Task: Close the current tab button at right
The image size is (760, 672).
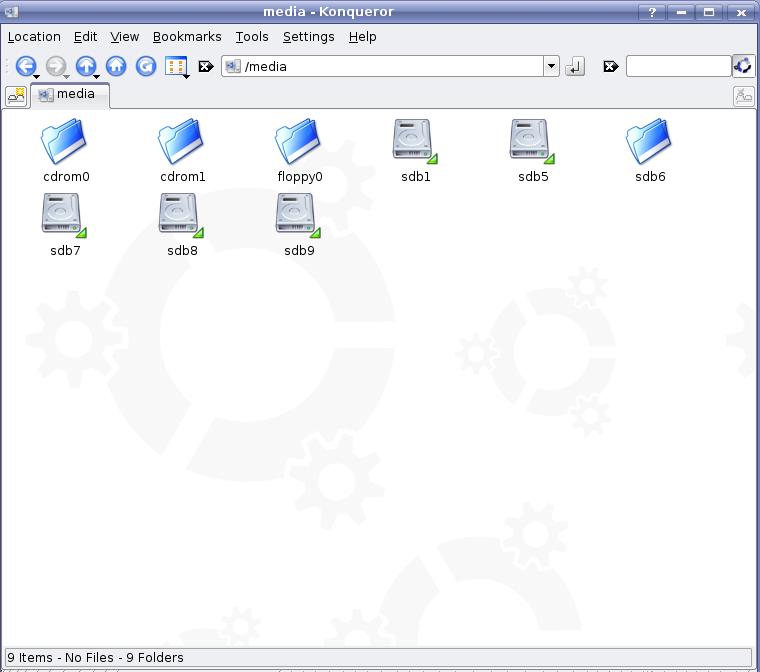Action: 744,96
